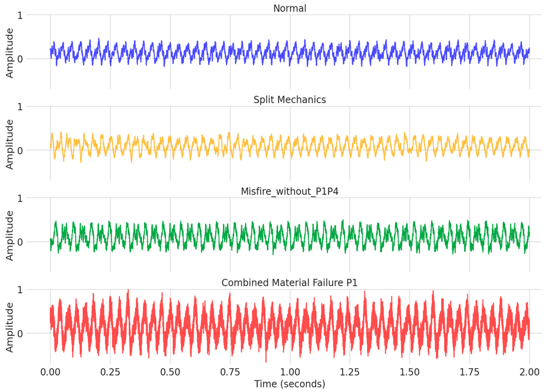Click the 0.25 x-axis tick label
546x392 pixels.
coord(110,372)
